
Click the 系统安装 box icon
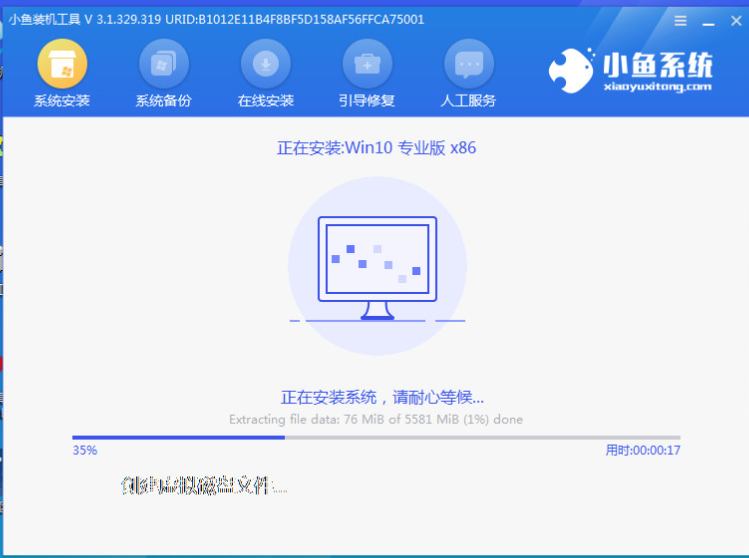62,65
